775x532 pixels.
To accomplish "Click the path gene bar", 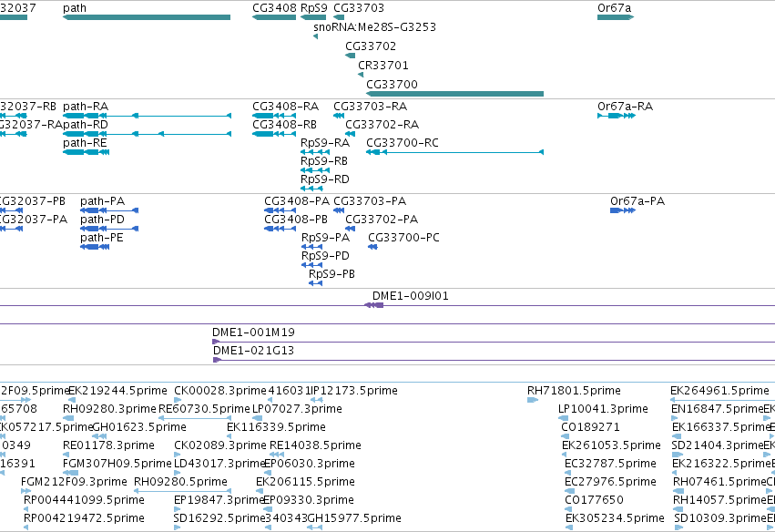I will click(x=147, y=17).
